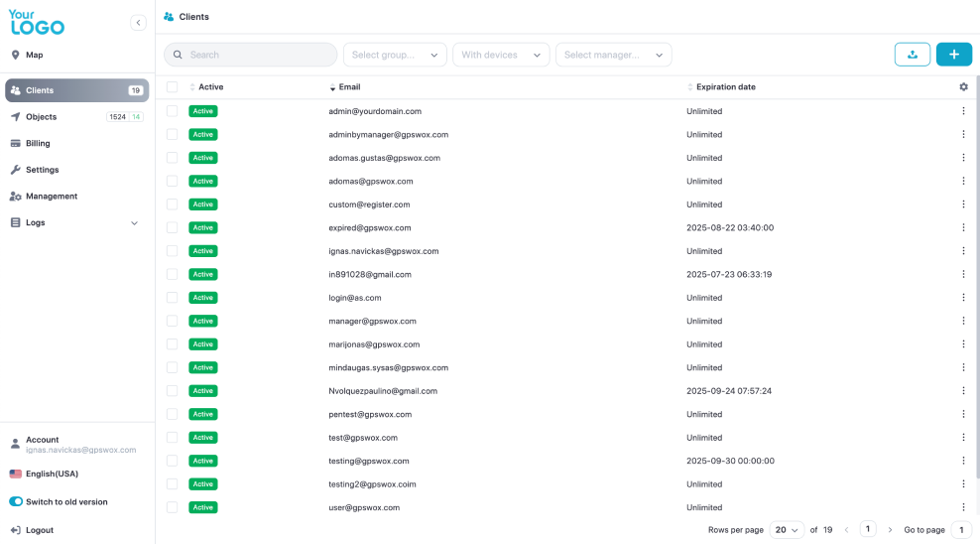Check the box for manager@gpswox.com row
Screen dimensions: 980x544
(x=173, y=321)
